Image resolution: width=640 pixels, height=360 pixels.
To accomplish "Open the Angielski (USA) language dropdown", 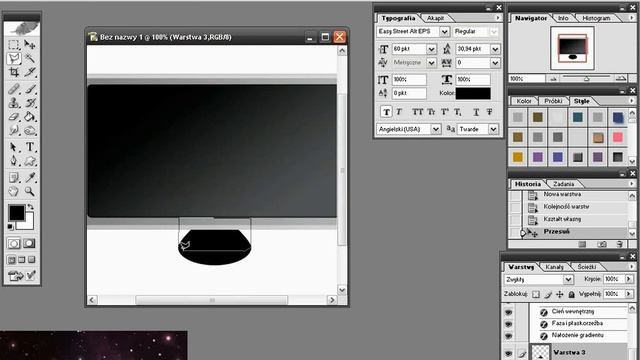I will (436, 129).
